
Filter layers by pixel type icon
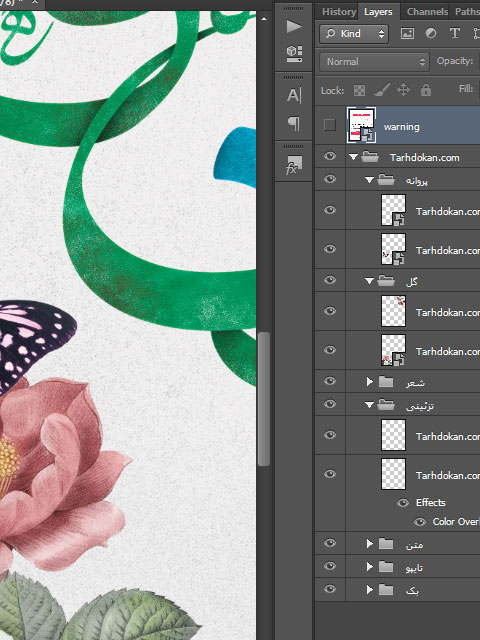(x=407, y=33)
